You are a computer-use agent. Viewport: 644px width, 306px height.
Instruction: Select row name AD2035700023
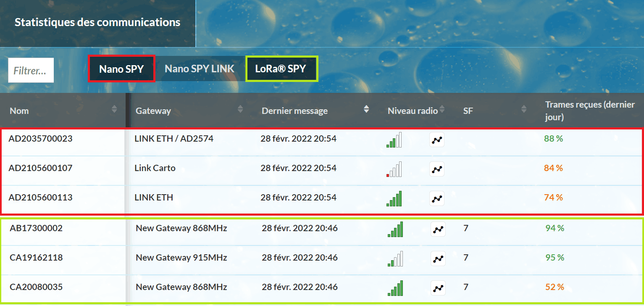[40, 139]
